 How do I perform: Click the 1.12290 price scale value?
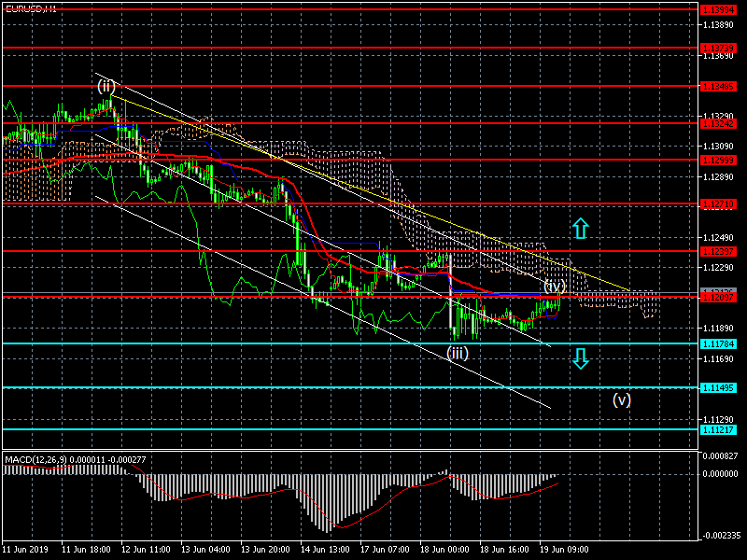point(718,268)
